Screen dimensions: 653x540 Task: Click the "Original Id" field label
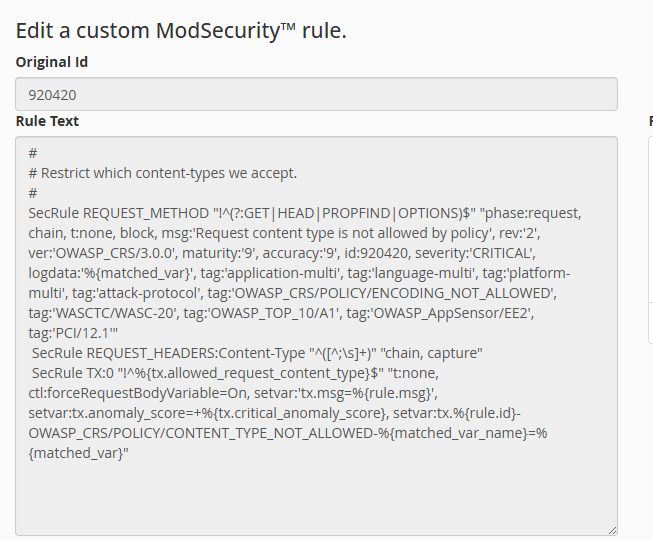tap(52, 62)
